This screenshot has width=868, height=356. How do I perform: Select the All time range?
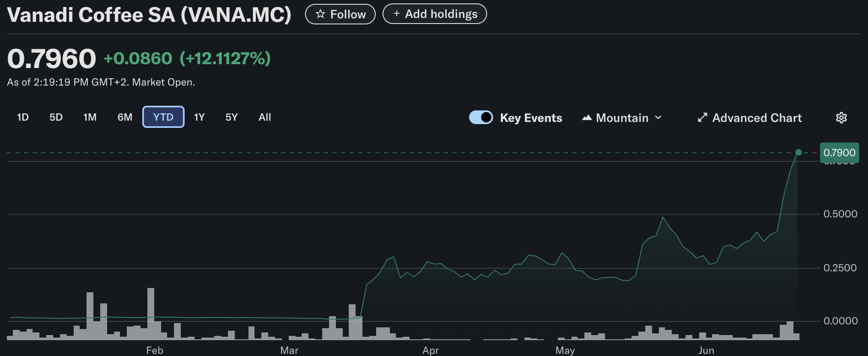tap(265, 117)
